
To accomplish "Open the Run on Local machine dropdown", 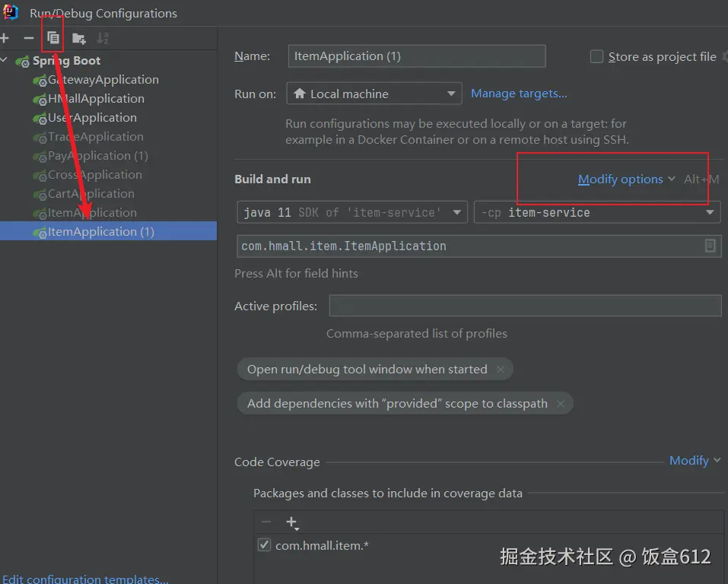I will [x=374, y=94].
